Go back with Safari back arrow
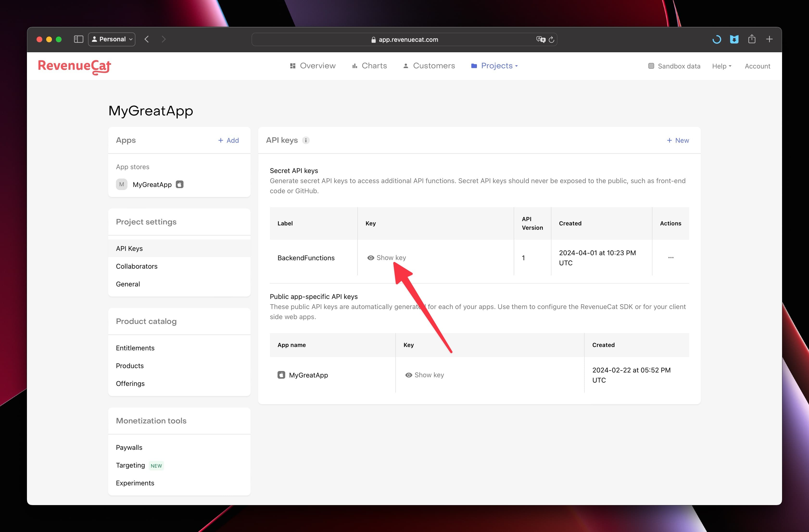809x532 pixels. pos(146,39)
